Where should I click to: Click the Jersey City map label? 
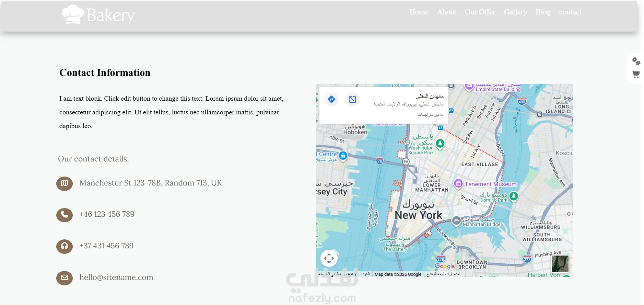click(332, 192)
